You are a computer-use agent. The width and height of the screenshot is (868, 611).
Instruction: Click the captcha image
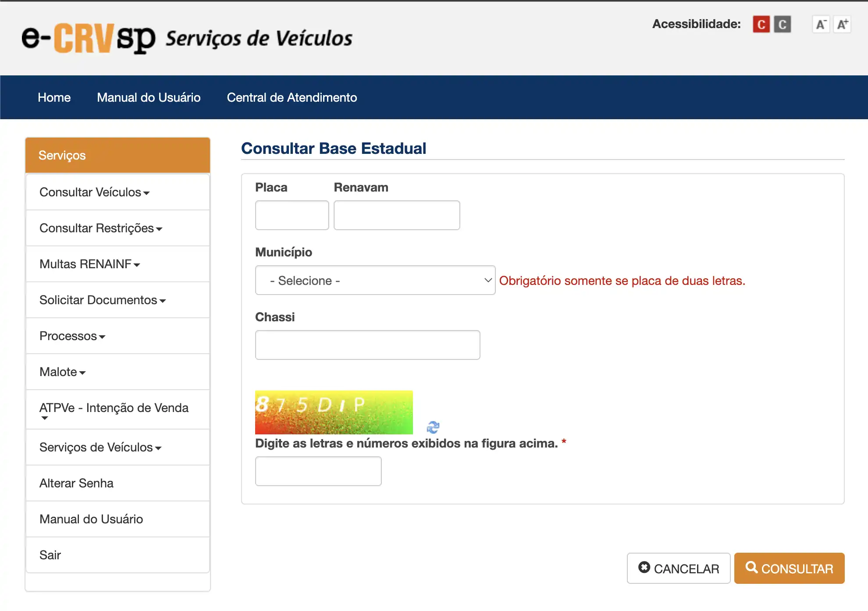(334, 412)
